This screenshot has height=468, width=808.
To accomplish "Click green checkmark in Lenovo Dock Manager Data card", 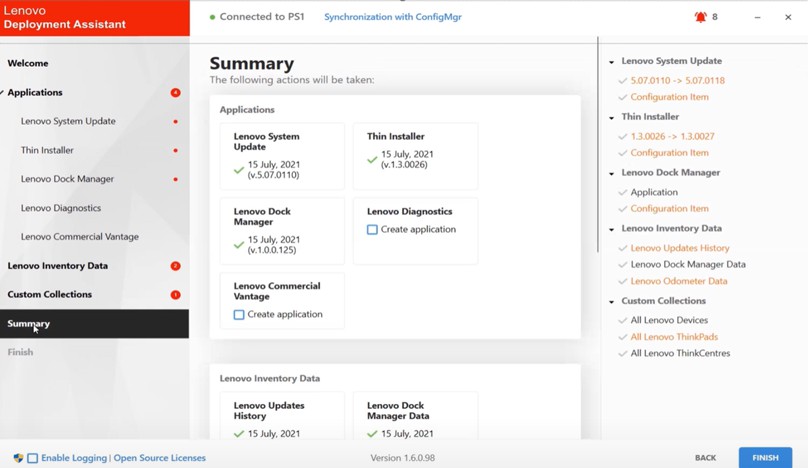I will click(x=372, y=434).
